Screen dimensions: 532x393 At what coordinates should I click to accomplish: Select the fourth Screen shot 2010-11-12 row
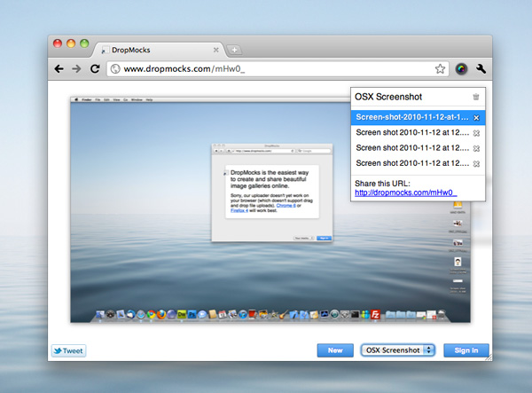[418, 163]
